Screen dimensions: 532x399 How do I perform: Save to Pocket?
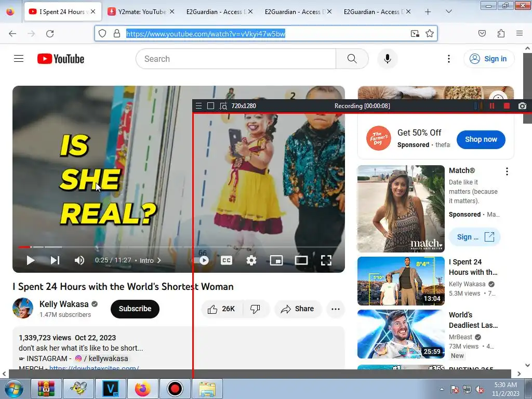pos(482,33)
